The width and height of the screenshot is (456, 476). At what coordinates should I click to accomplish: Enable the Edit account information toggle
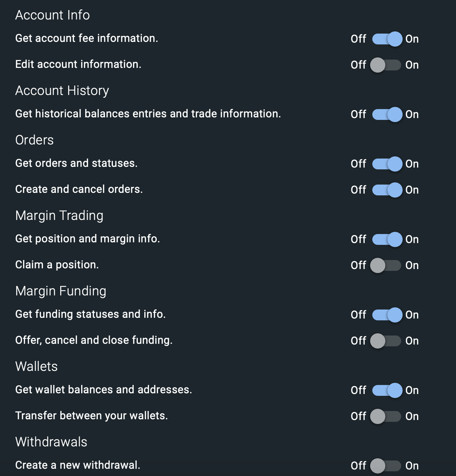coord(386,65)
